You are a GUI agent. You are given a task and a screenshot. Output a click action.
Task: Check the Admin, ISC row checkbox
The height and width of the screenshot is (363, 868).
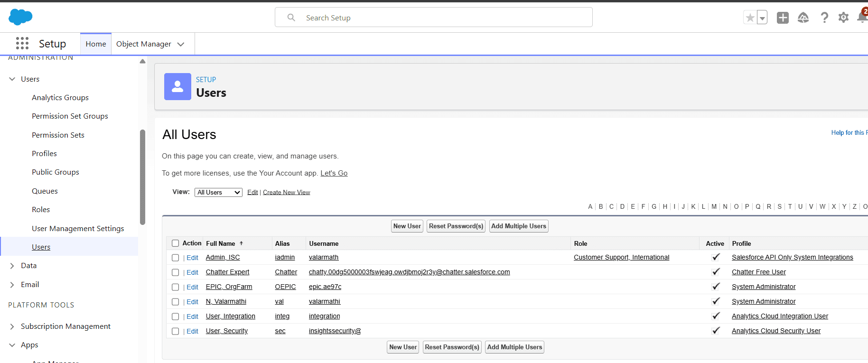pos(175,258)
